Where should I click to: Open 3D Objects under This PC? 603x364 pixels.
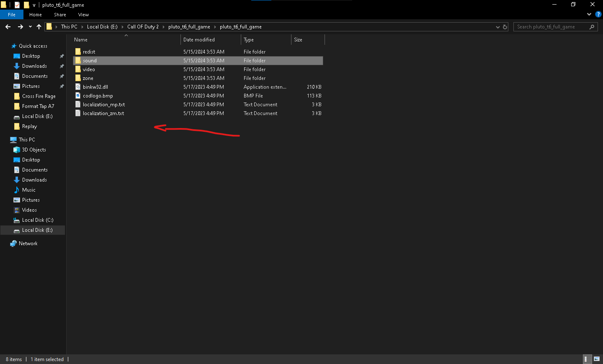click(34, 150)
